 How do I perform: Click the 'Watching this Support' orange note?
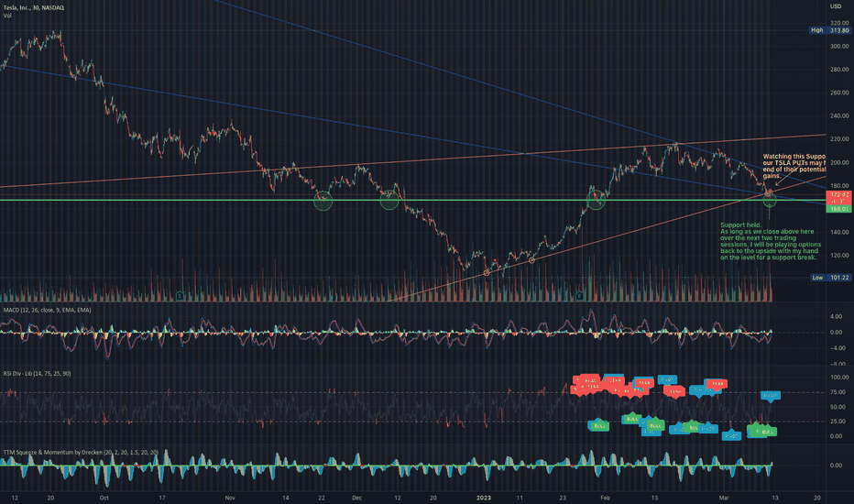[794, 166]
